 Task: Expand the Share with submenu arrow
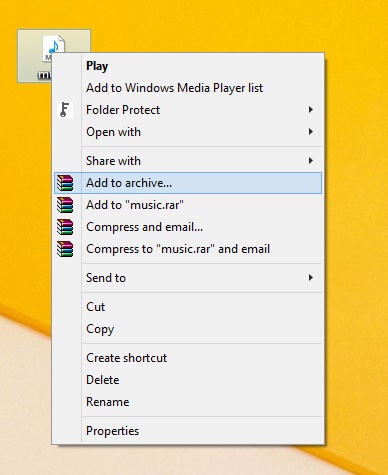[311, 161]
